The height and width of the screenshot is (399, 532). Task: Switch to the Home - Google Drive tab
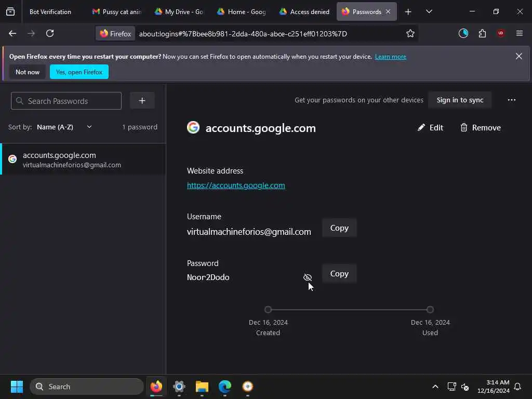point(242,12)
